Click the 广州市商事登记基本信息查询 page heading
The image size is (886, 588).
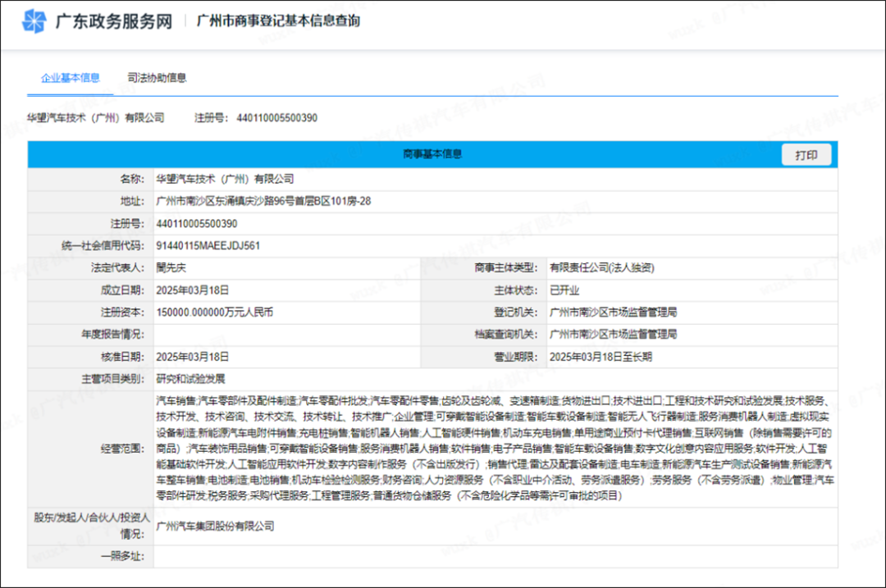278,21
